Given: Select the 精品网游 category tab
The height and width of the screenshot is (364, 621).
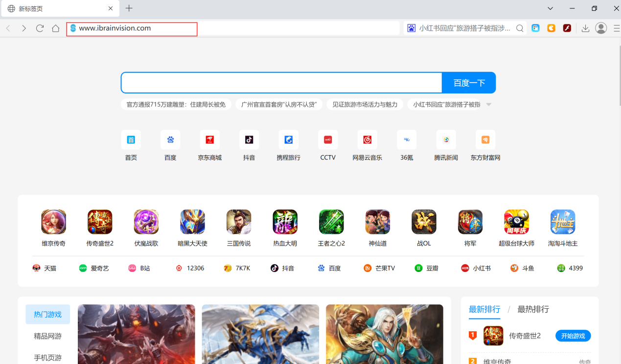Looking at the screenshot, I should (x=48, y=336).
